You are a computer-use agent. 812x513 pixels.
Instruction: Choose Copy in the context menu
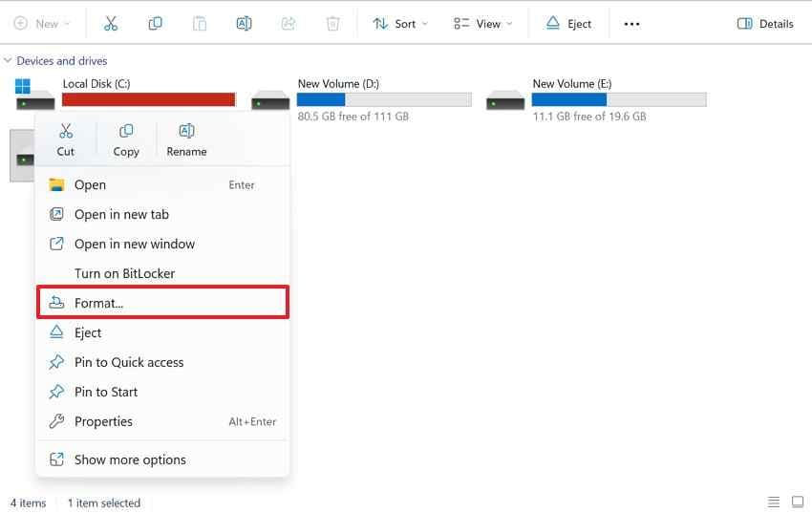pos(126,140)
